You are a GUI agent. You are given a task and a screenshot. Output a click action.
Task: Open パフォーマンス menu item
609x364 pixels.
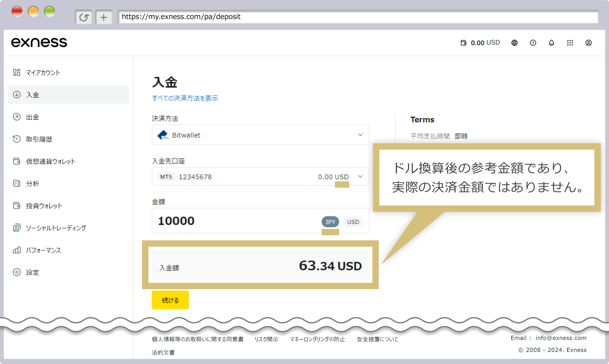(68, 250)
